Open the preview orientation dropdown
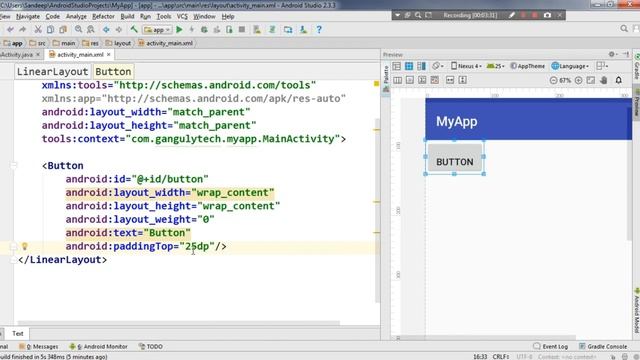 [438, 66]
